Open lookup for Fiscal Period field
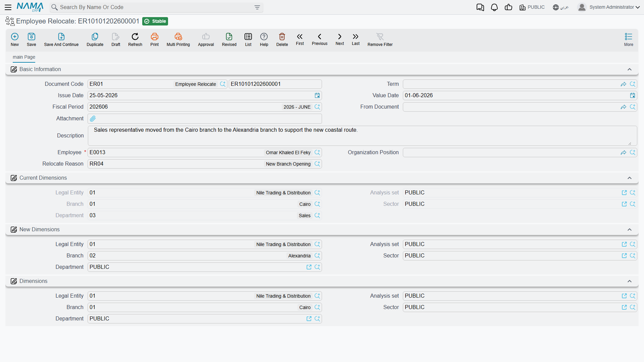Image resolution: width=644 pixels, height=362 pixels. (317, 107)
